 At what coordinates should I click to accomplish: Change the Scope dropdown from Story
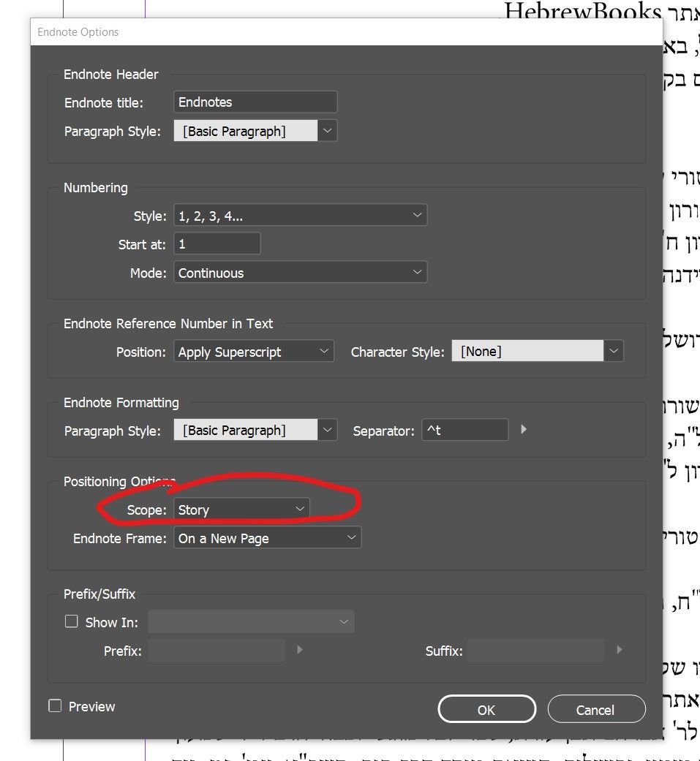[241, 510]
